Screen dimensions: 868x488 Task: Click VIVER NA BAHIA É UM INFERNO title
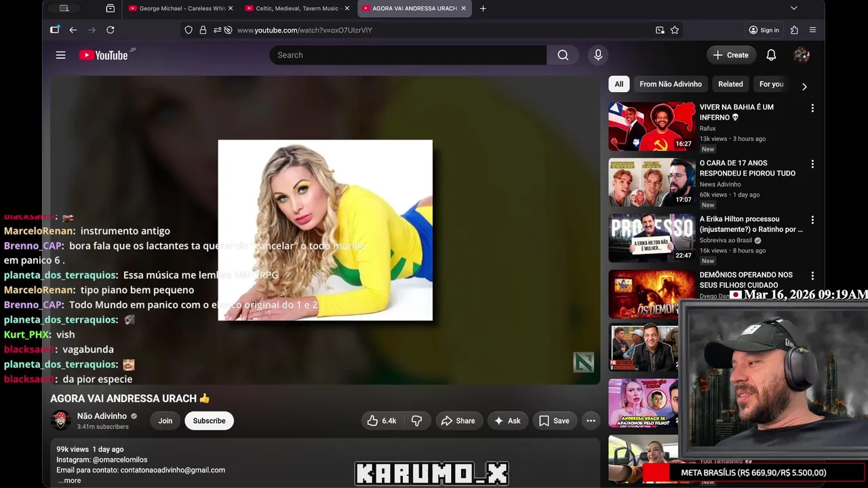coord(736,112)
